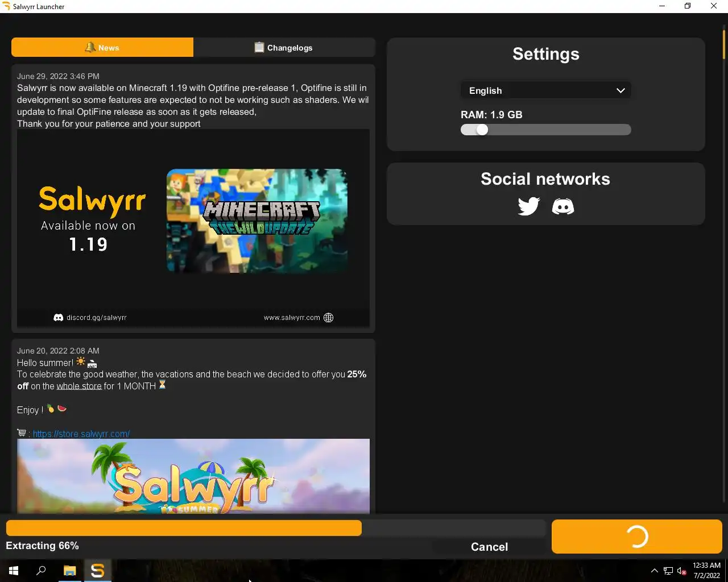Cancel the extraction process
Image resolution: width=728 pixels, height=582 pixels.
tap(489, 547)
